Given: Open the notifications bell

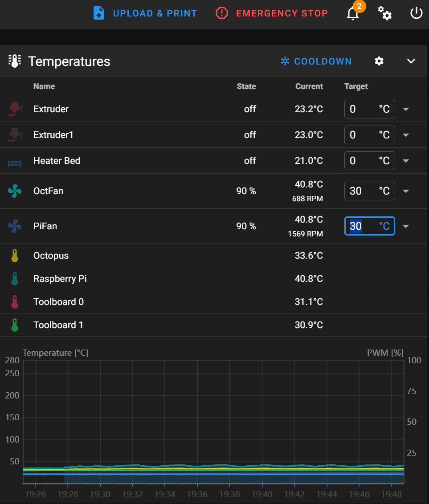Looking at the screenshot, I should tap(352, 13).
